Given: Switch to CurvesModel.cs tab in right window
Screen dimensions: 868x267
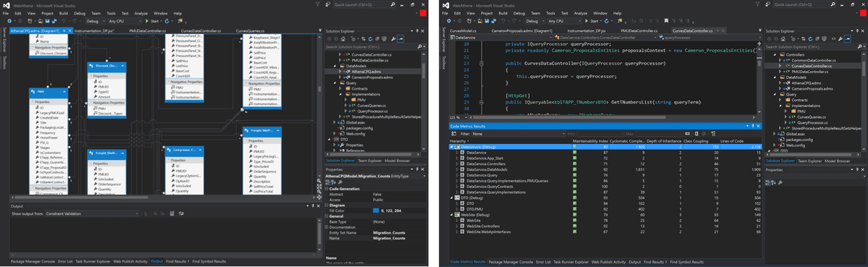Looking at the screenshot, I should point(463,31).
